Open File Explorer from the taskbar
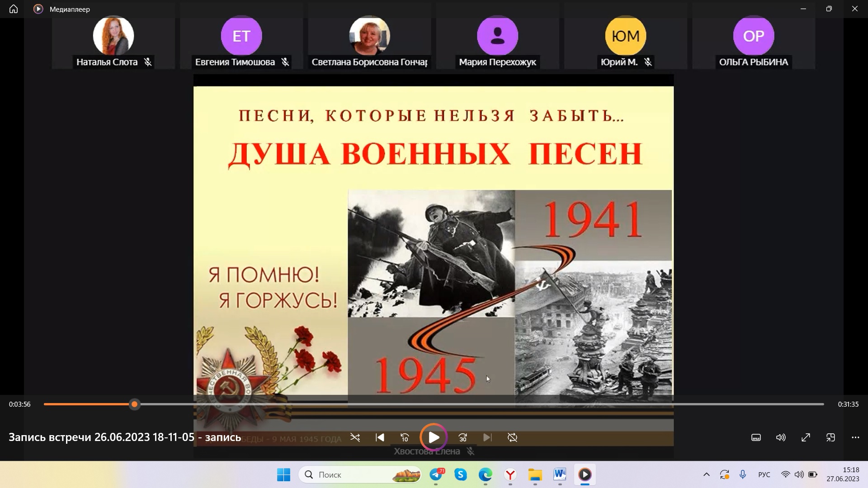 [535, 475]
